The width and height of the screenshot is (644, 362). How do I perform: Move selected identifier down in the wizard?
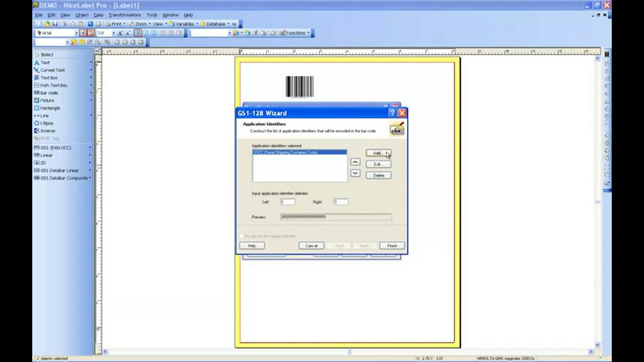click(355, 173)
